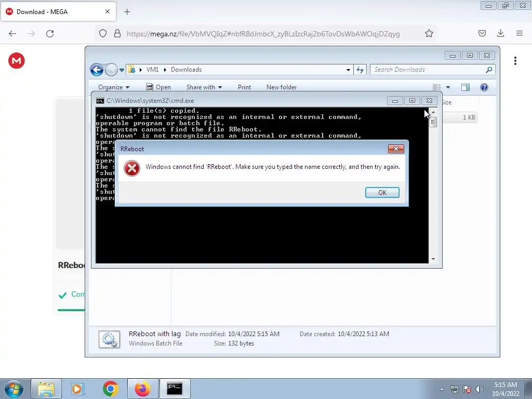Open the MEGA page three-dot menu
The image size is (532, 399).
(515, 61)
